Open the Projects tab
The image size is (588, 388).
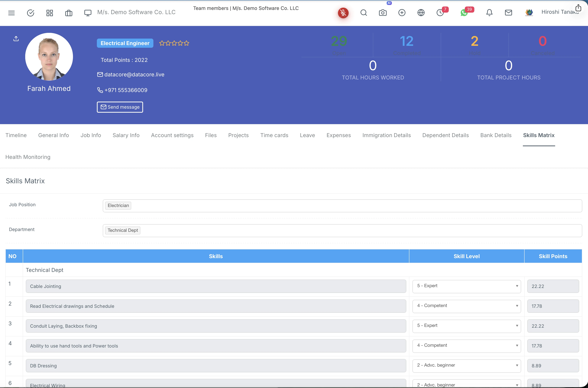(x=238, y=135)
